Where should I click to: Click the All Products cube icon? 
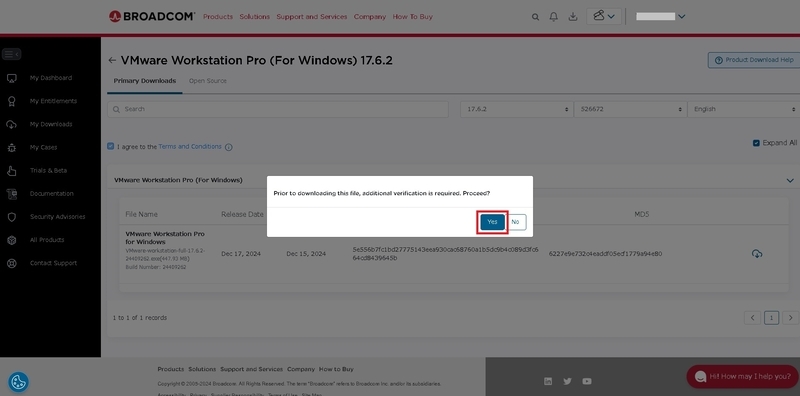click(12, 240)
